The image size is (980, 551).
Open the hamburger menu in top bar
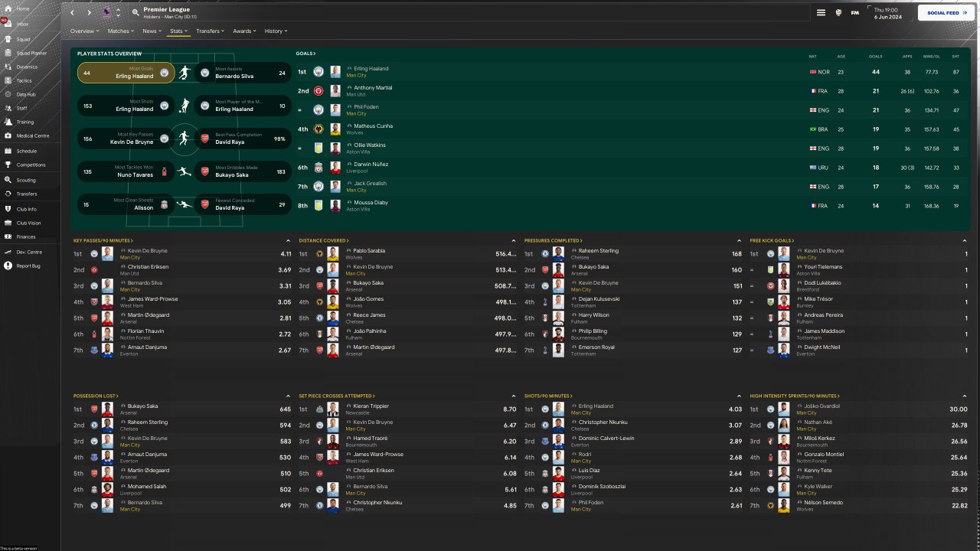821,13
